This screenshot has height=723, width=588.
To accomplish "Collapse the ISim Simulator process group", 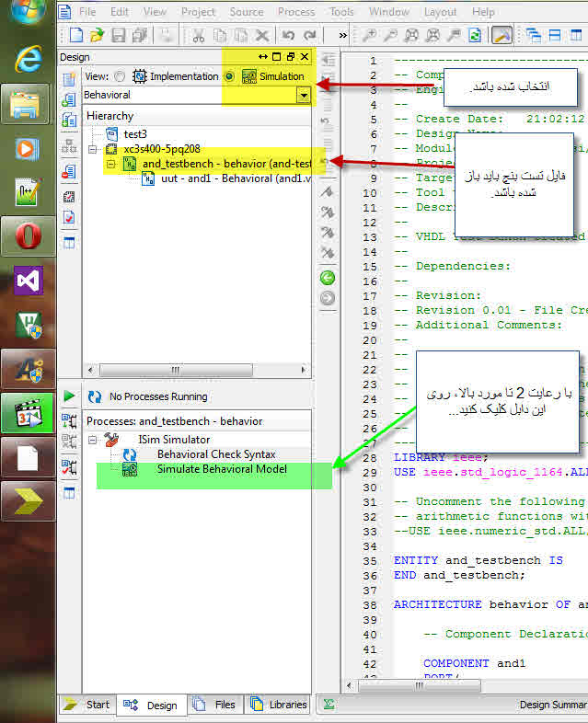I will pyautogui.click(x=93, y=440).
